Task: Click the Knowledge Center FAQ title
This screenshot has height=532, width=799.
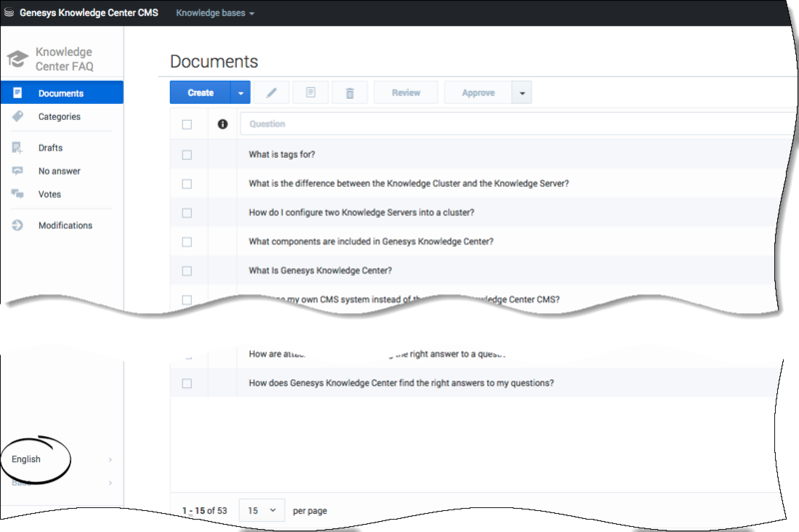Action: coord(64,59)
